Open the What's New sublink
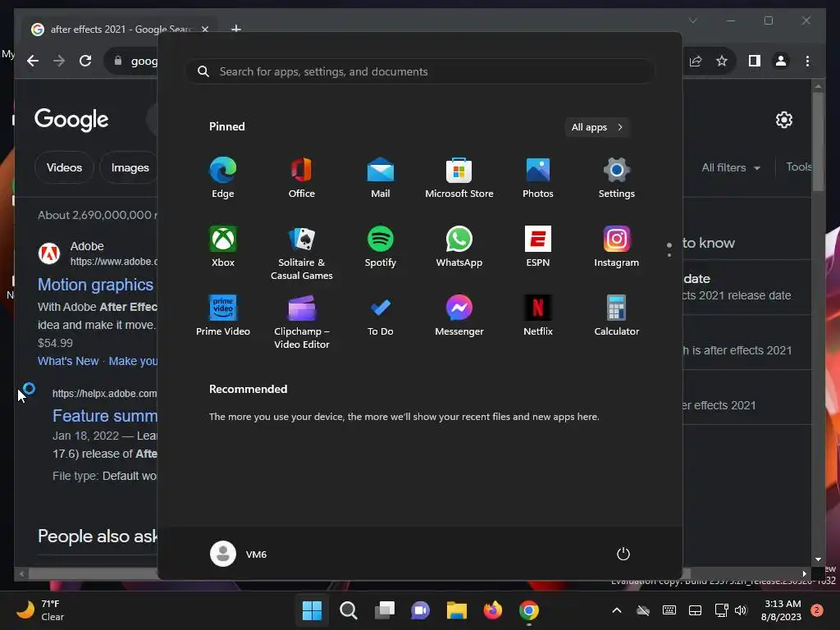 click(x=68, y=361)
